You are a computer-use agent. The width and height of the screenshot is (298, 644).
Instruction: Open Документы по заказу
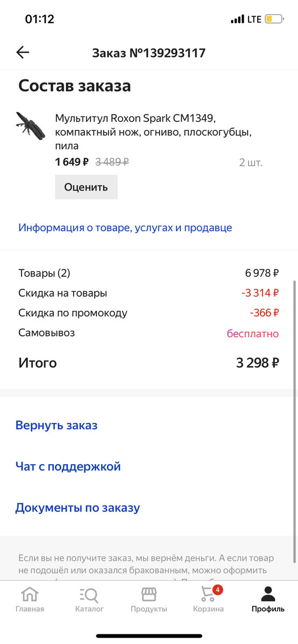[x=77, y=508]
